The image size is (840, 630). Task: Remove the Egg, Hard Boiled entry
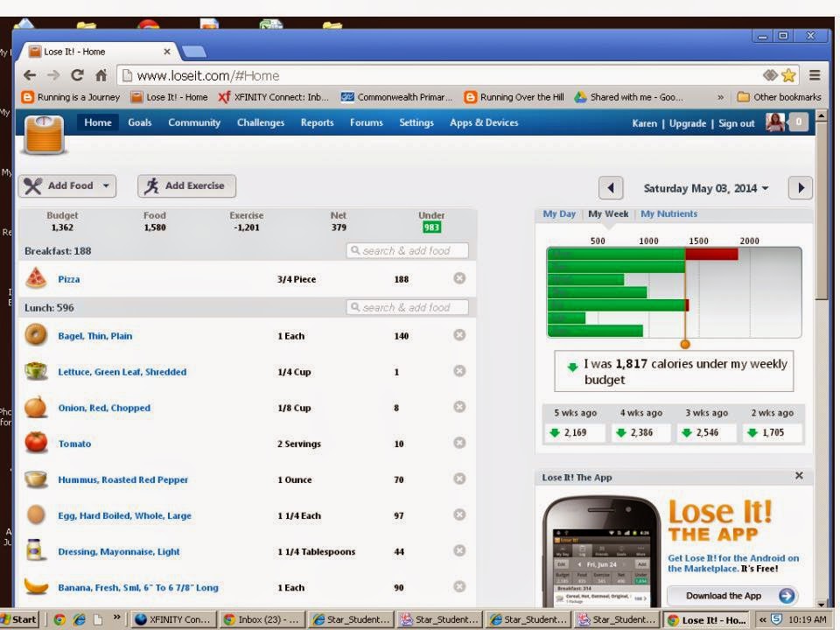coord(459,514)
